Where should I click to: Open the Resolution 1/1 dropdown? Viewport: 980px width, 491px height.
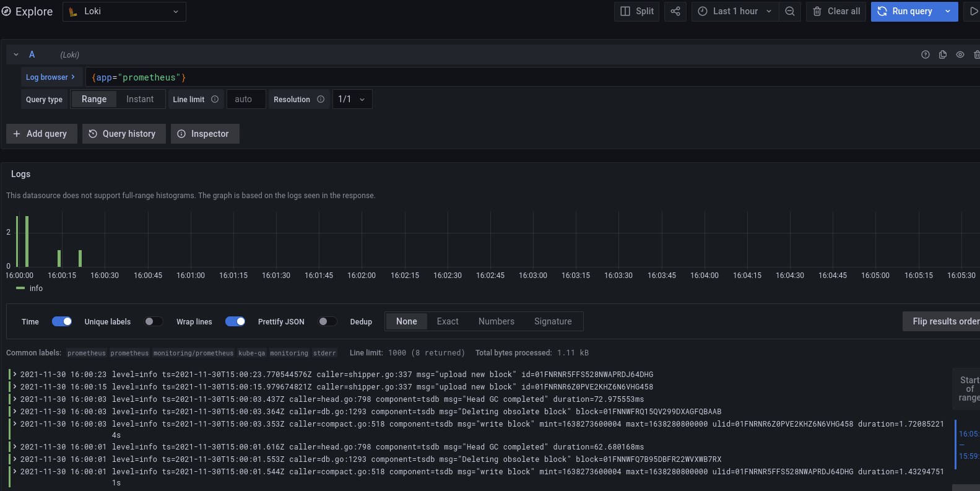[352, 99]
